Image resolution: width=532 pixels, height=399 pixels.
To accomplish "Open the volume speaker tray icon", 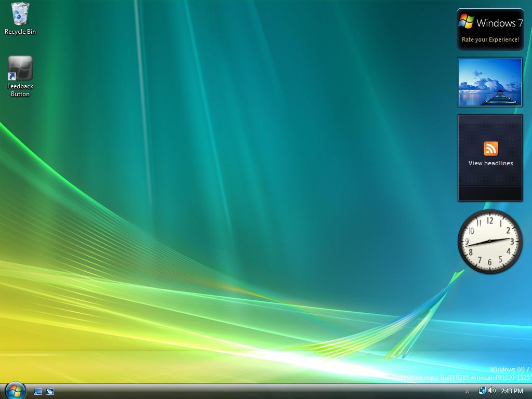I will pos(491,391).
